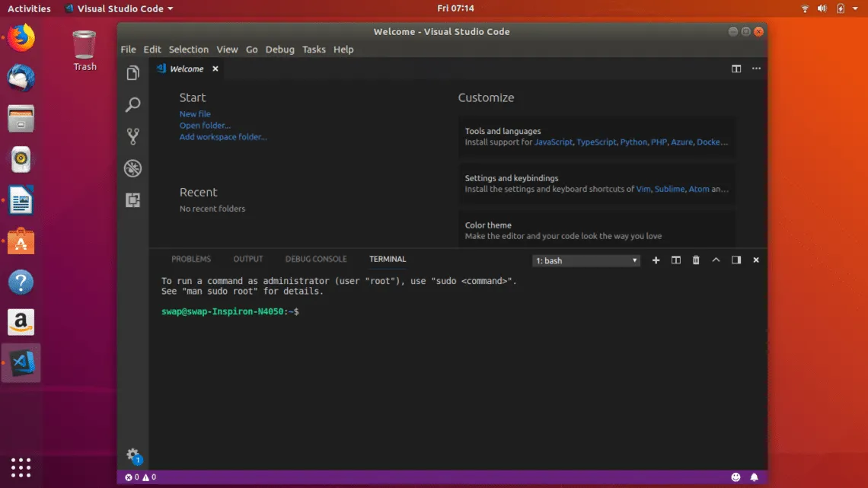Open the Extensions view icon
Screen dimensions: 868x488
(133, 200)
